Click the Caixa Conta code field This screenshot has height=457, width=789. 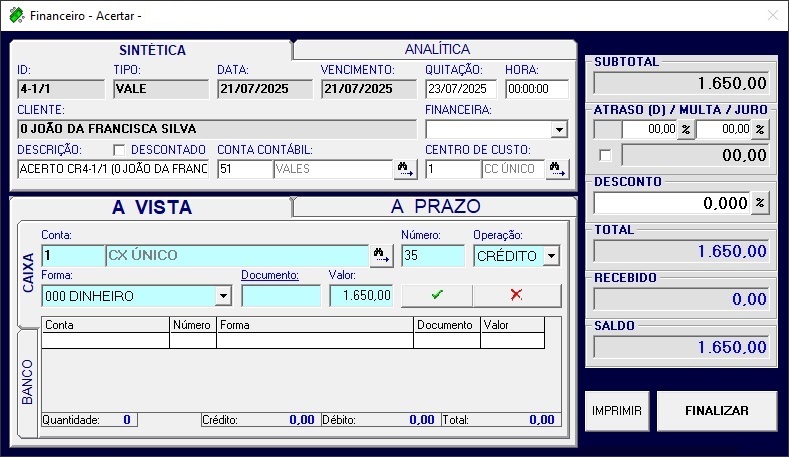[73, 256]
